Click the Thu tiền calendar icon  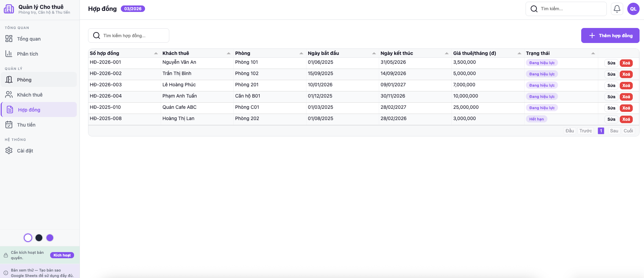(9, 125)
